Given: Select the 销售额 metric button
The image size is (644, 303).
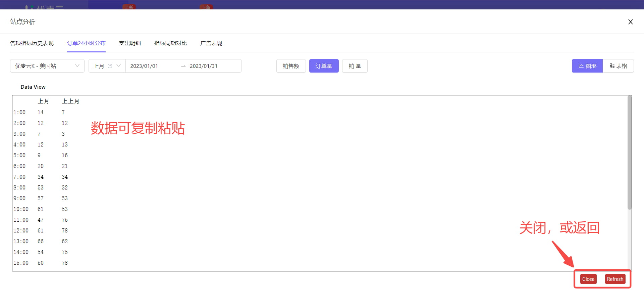Looking at the screenshot, I should [x=291, y=66].
